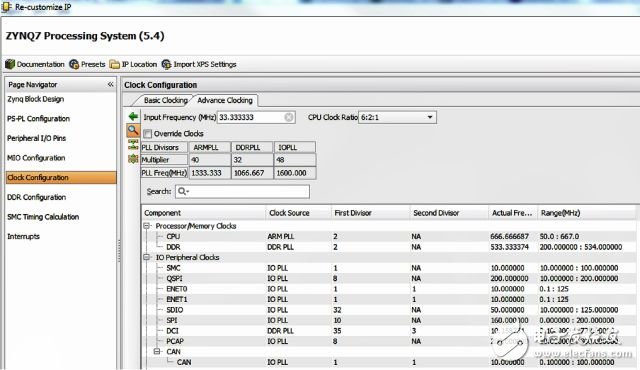640x370 pixels.
Task: Select the DDR clock row
Action: (389, 247)
